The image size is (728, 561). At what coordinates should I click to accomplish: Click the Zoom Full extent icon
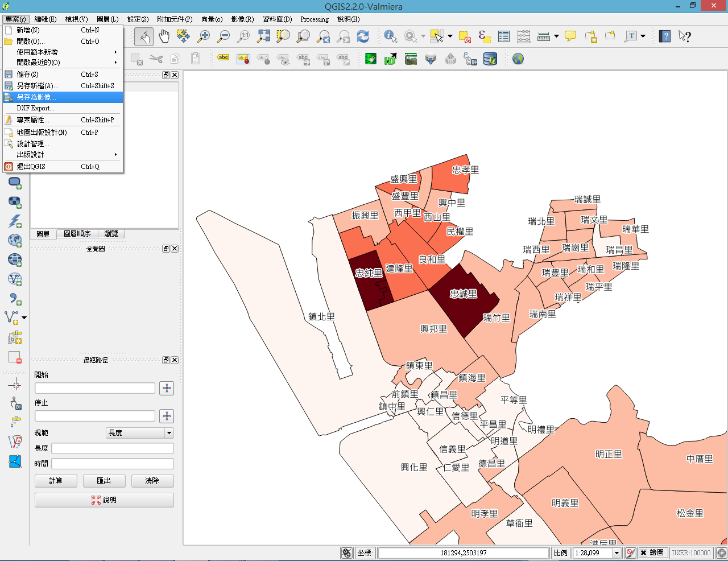tap(263, 36)
